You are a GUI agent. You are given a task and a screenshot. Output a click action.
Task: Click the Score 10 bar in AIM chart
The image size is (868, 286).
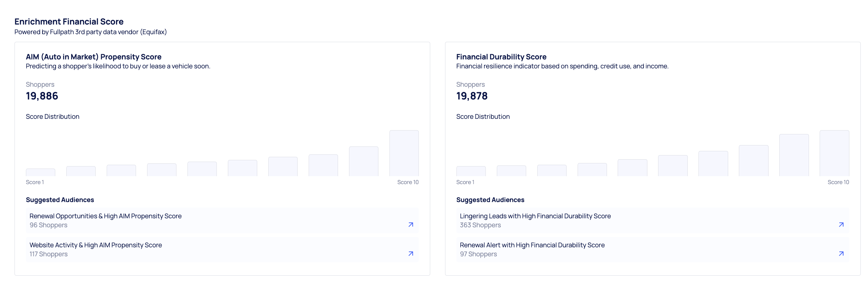(404, 153)
